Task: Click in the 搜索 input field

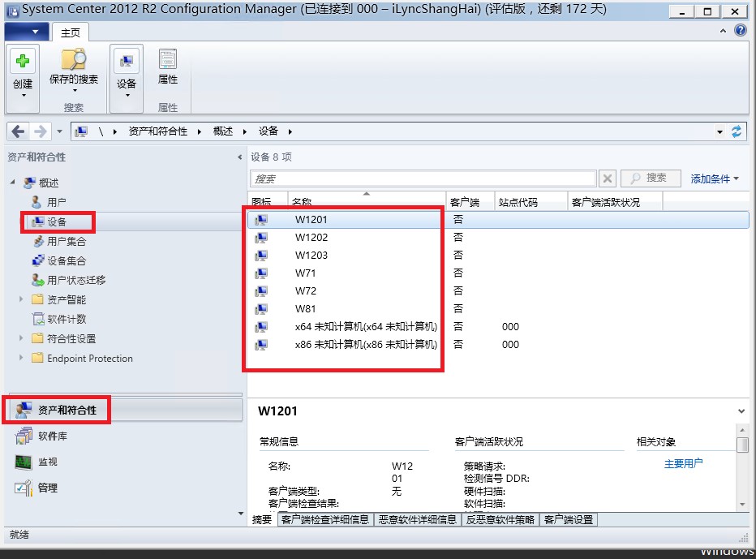Action: [423, 179]
